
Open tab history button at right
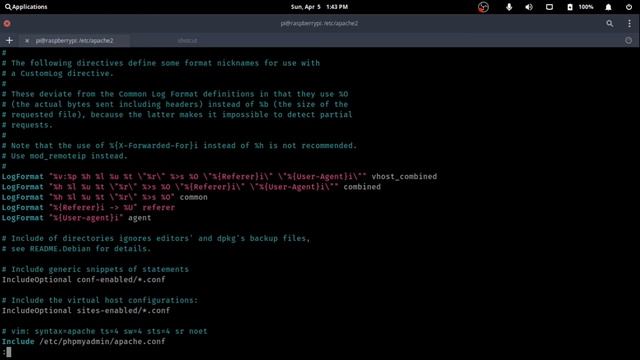point(629,40)
